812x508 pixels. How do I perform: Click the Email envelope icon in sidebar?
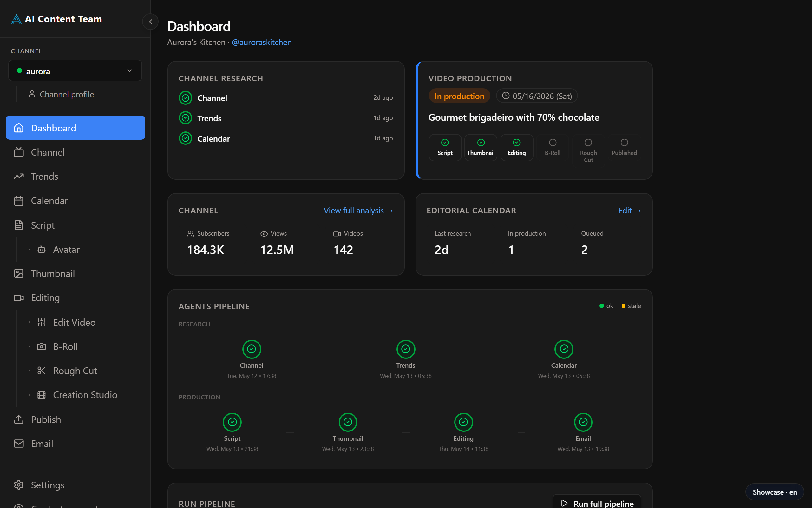19,444
